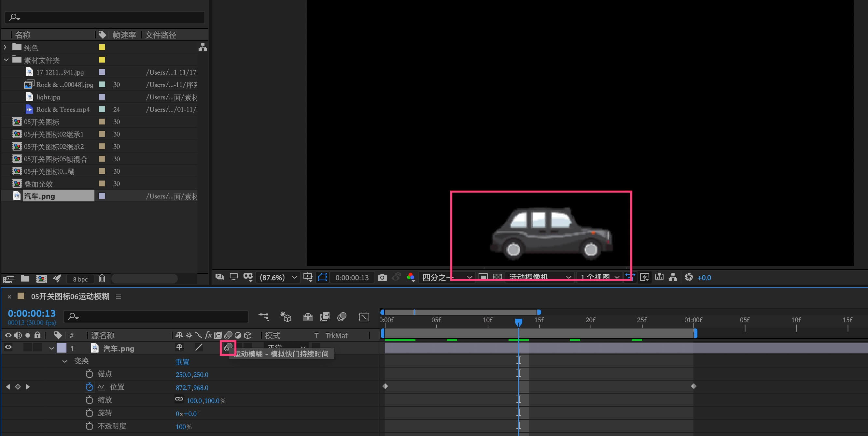Screen dimensions: 868x436
Task: Click the trash icon in project panel
Action: point(102,279)
